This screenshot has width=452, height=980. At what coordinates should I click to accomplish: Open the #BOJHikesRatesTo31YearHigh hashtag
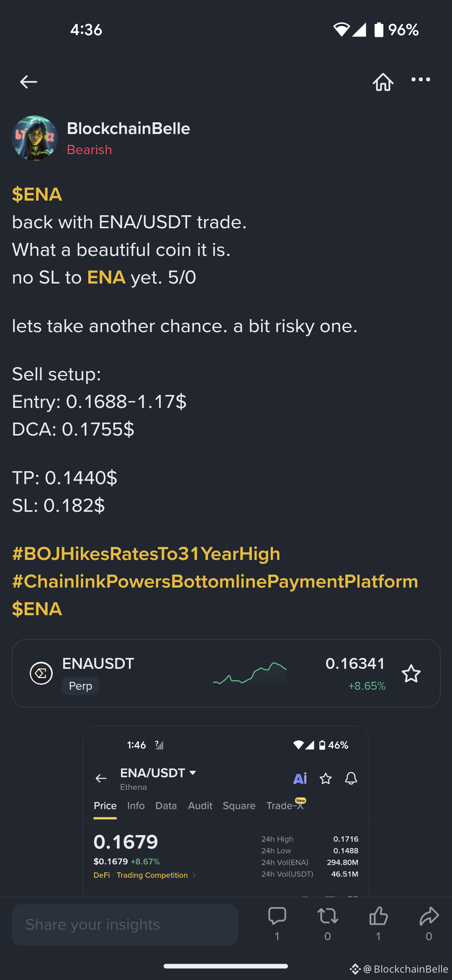(146, 554)
